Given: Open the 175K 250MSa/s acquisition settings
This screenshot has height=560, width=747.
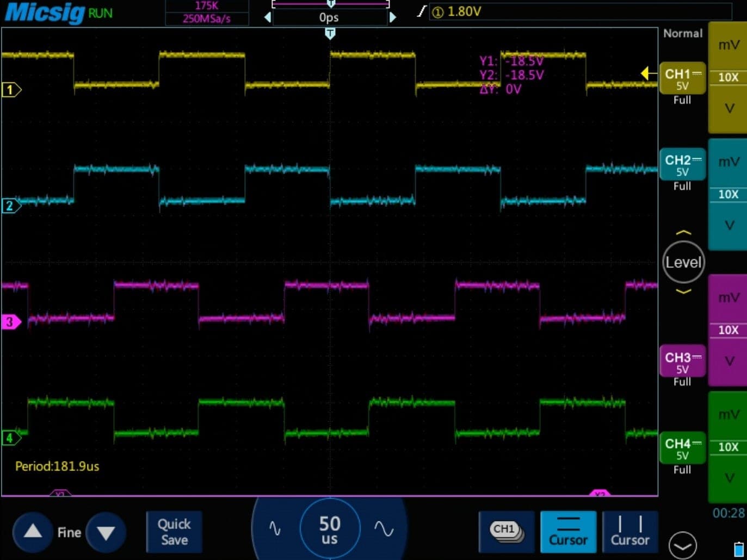Looking at the screenshot, I should click(x=207, y=13).
